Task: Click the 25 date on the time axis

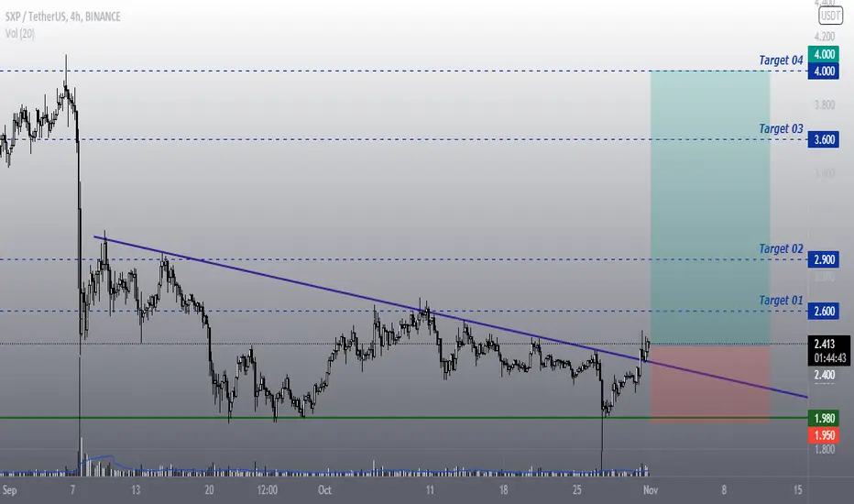Action: click(x=576, y=490)
